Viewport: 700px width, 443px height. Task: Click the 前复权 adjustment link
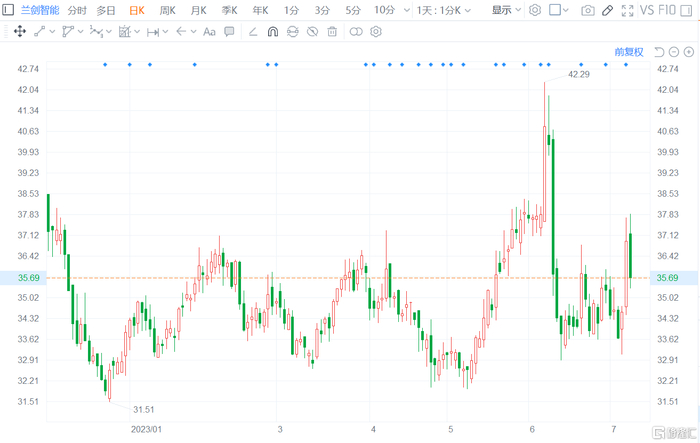click(x=629, y=52)
